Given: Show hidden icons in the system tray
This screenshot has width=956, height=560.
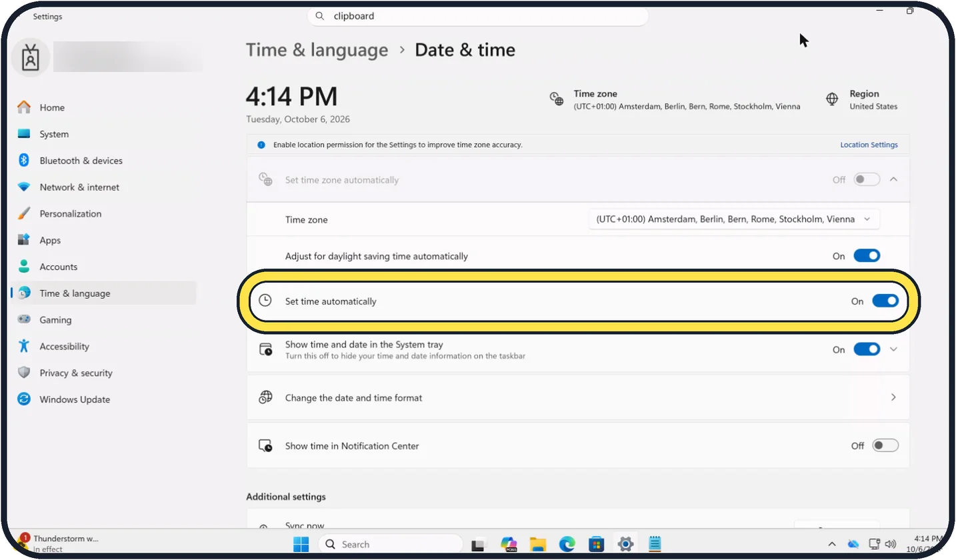Looking at the screenshot, I should point(832,544).
